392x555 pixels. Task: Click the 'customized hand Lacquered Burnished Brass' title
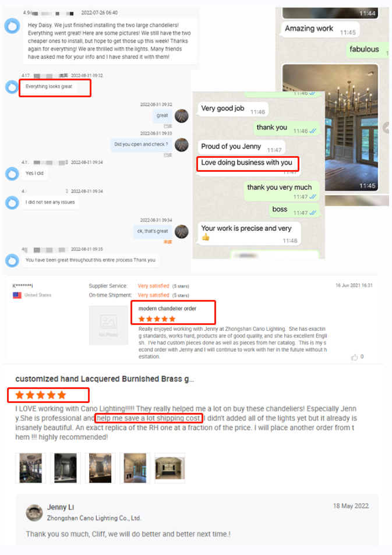coord(104,379)
